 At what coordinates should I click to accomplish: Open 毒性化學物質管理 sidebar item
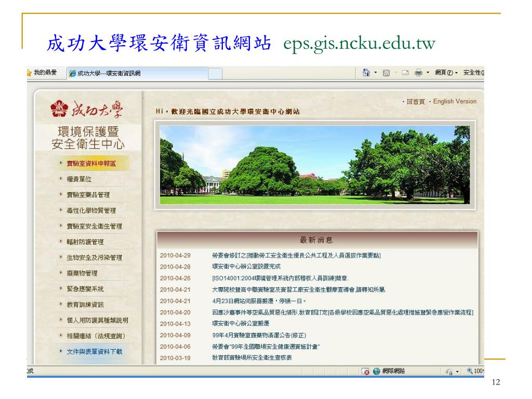tap(91, 210)
